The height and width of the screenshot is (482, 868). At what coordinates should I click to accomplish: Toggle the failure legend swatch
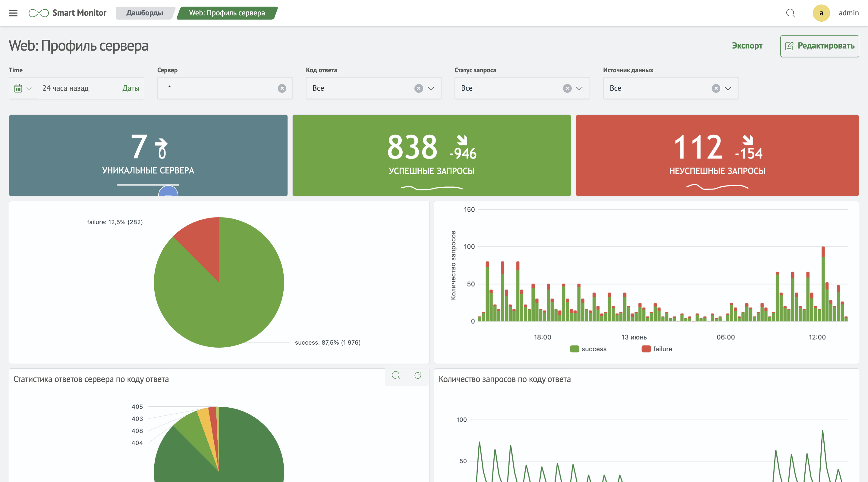pos(646,349)
